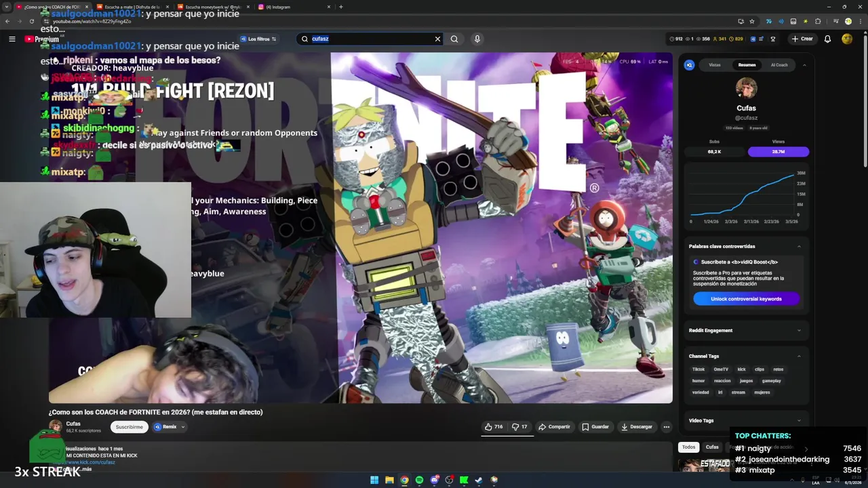
Task: Select the Subs 68,2K metric toggle
Action: (714, 152)
